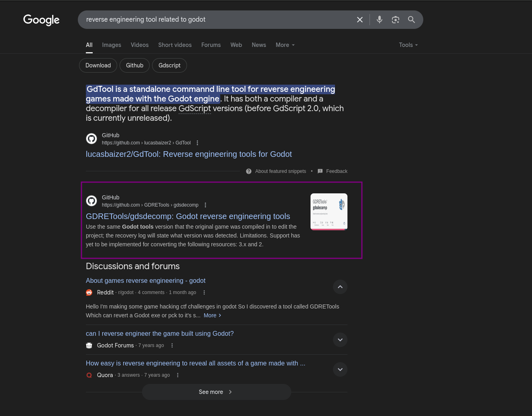532x416 pixels.
Task: Click the magnifying glass search icon
Action: pyautogui.click(x=411, y=20)
